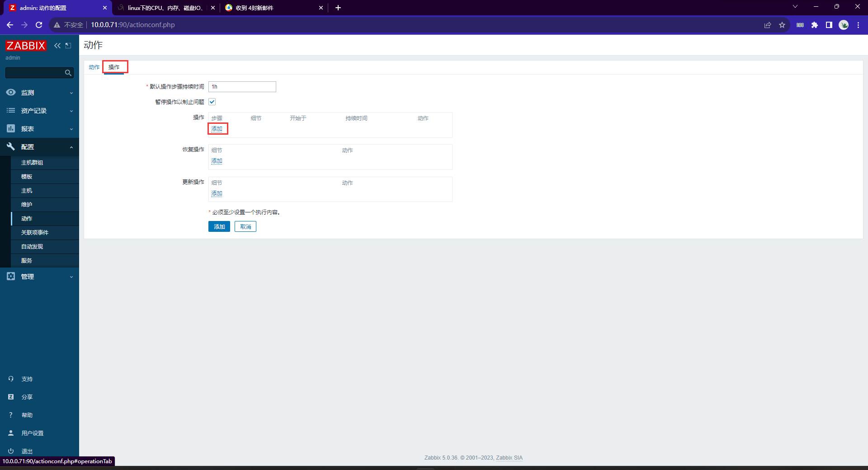Expand the 监测 menu chevron

pyautogui.click(x=71, y=93)
